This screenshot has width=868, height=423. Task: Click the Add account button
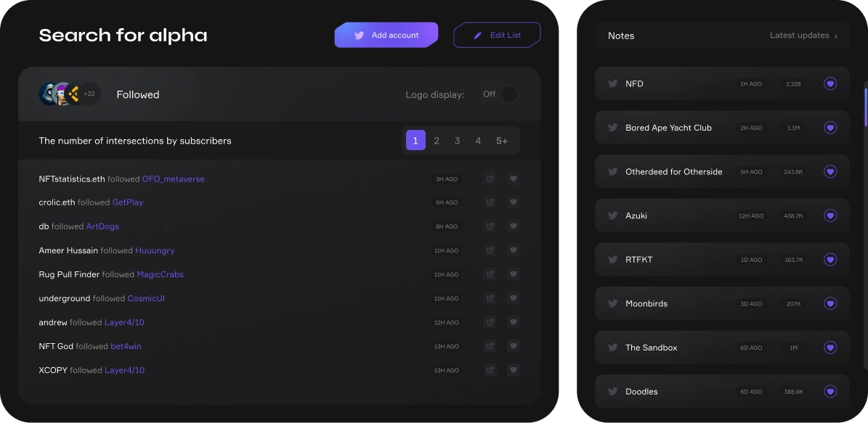[x=386, y=35]
